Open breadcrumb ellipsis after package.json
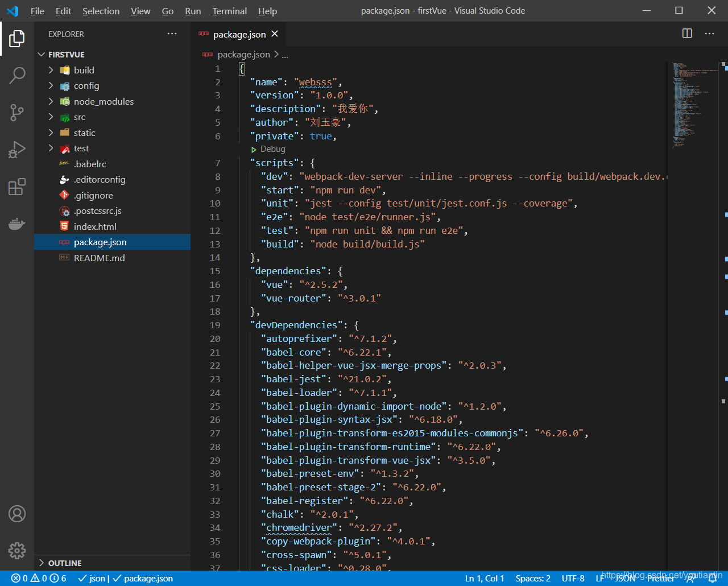 [285, 55]
